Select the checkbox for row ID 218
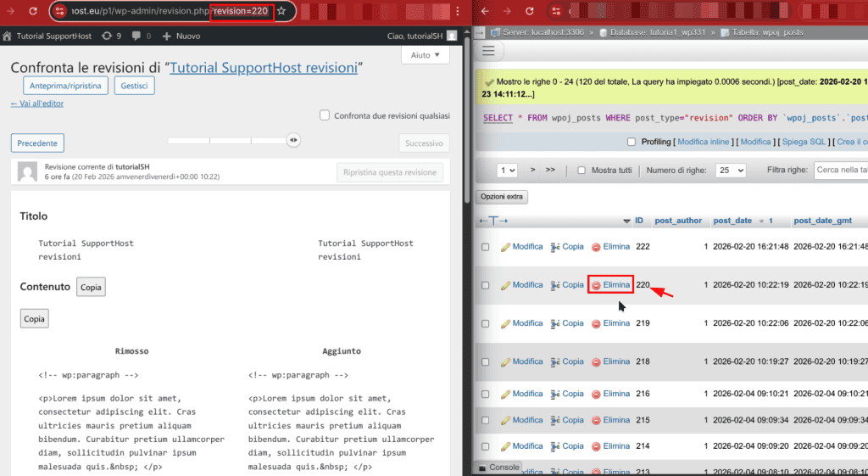The height and width of the screenshot is (476, 868). [x=486, y=361]
